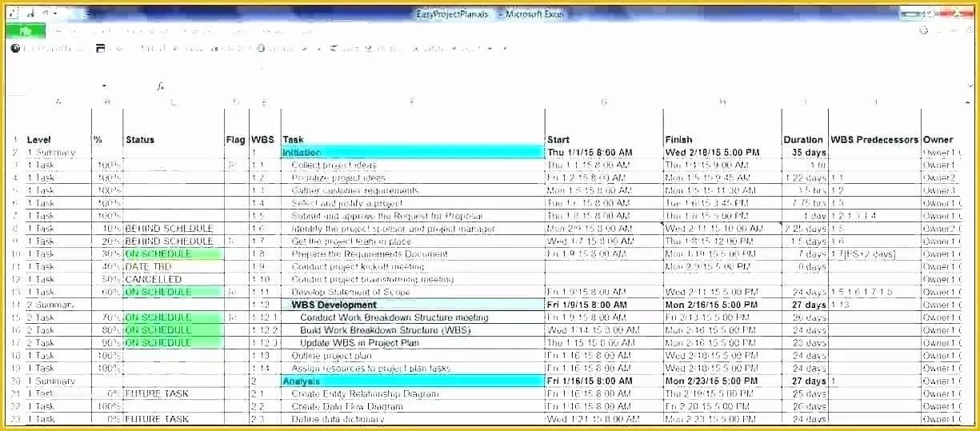Select the WBS Predecessors header cell

pos(874,139)
